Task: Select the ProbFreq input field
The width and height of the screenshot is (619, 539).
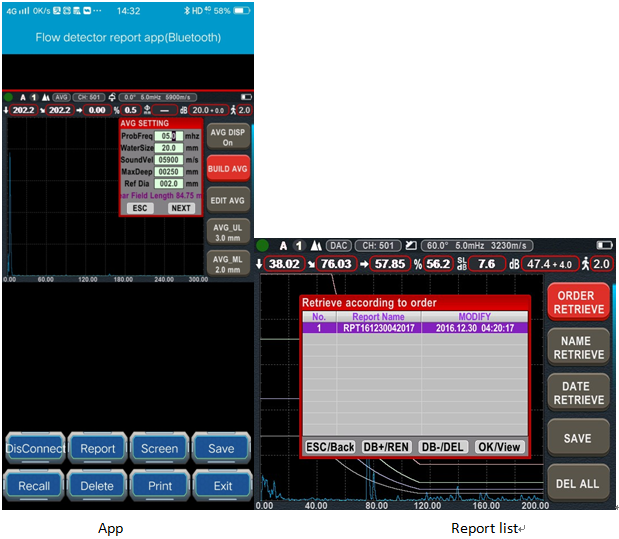Action: tap(168, 136)
